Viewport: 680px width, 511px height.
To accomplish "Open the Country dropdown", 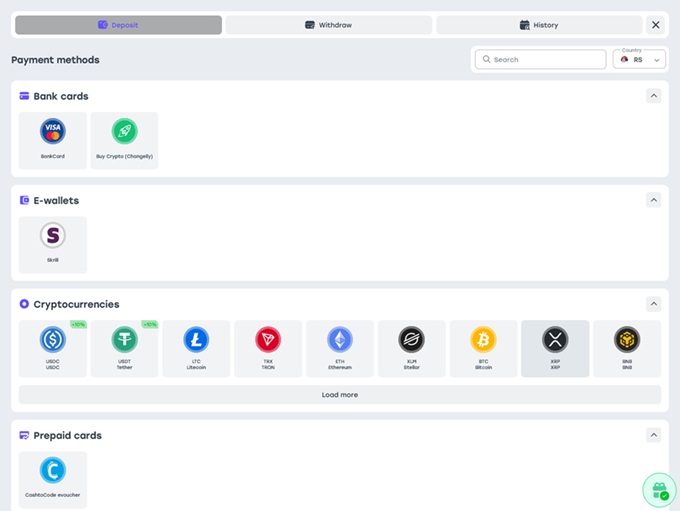I will [639, 60].
